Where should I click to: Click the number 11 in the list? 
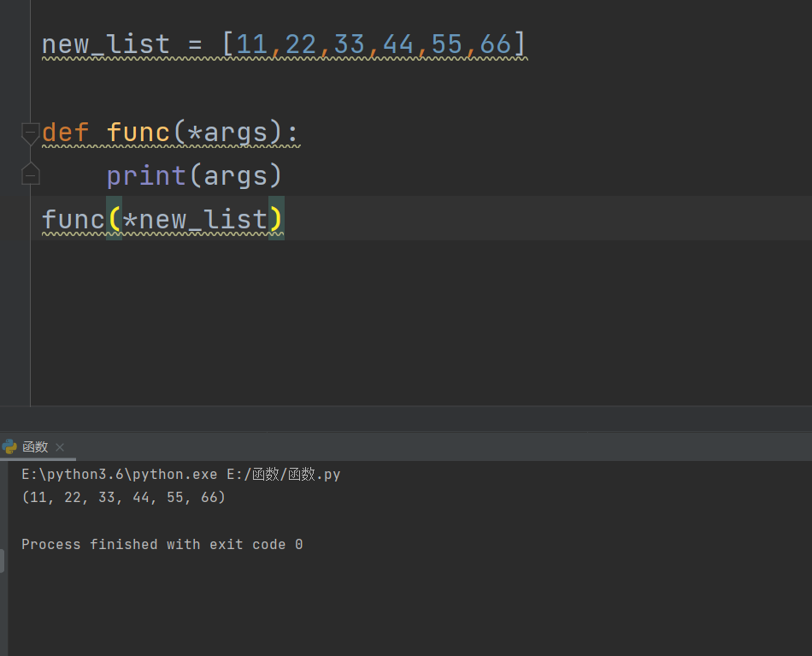tap(253, 44)
